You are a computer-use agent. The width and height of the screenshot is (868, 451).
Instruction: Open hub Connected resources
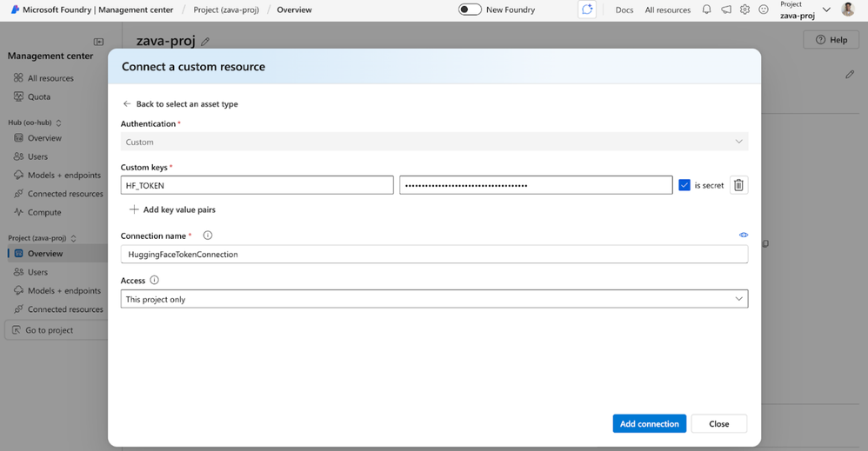tap(65, 194)
